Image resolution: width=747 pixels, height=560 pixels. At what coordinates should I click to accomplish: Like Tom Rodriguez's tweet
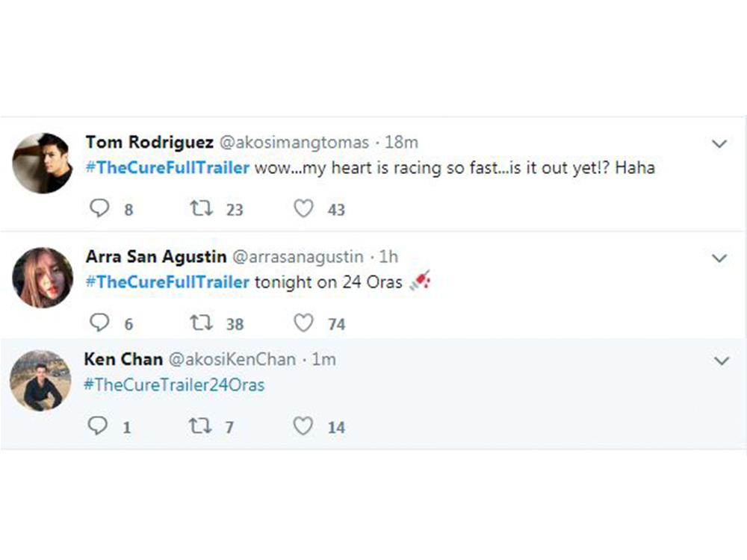coord(303,208)
